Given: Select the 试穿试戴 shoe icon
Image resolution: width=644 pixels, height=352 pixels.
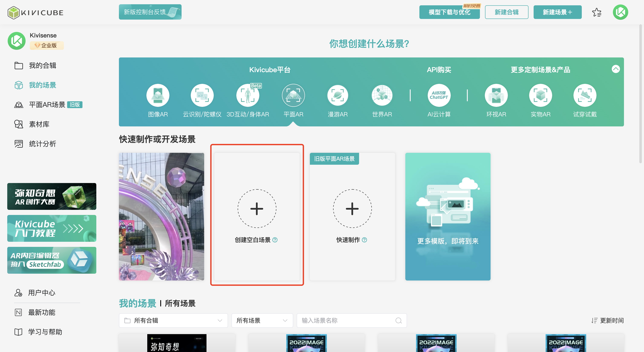Looking at the screenshot, I should 585,95.
